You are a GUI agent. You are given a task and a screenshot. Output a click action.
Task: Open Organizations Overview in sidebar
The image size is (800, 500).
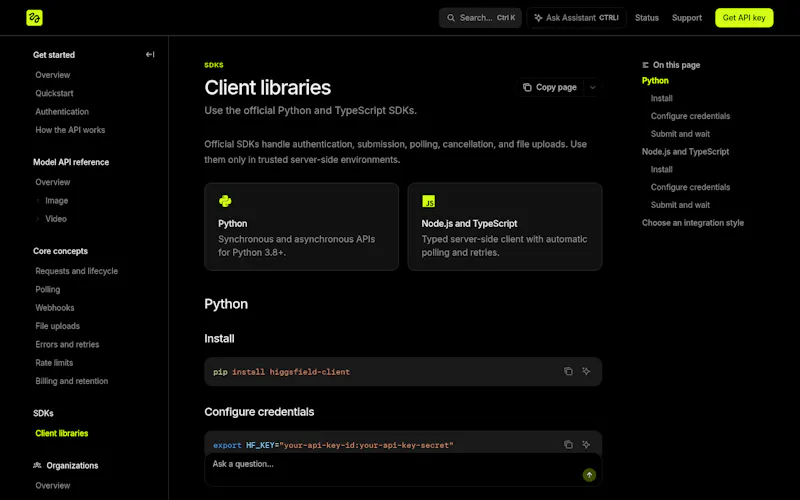point(53,486)
